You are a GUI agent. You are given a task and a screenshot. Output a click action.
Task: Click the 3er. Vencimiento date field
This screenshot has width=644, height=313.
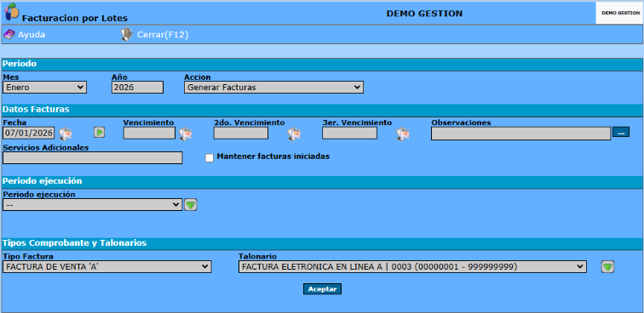click(349, 133)
